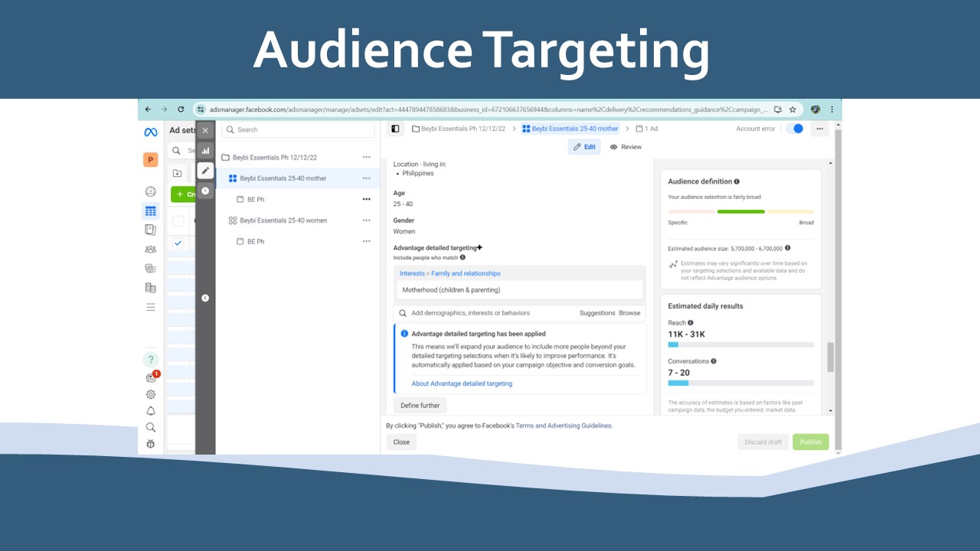Click the Conversations estimate bar
The image size is (980, 551).
pyautogui.click(x=741, y=383)
